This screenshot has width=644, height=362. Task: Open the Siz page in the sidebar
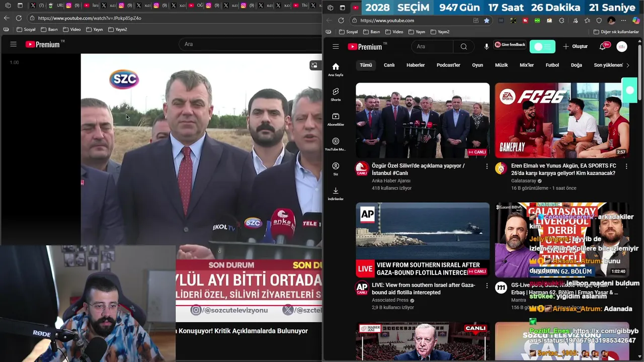point(336,169)
